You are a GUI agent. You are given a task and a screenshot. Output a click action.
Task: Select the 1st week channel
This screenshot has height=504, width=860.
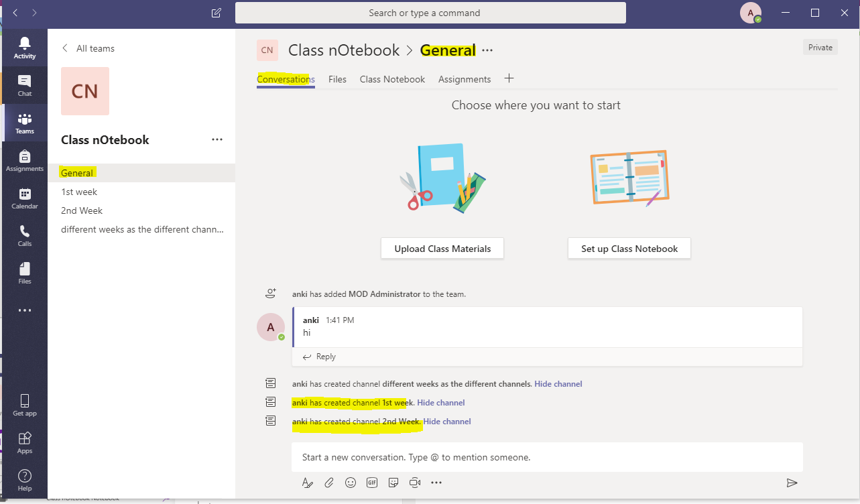click(141, 192)
